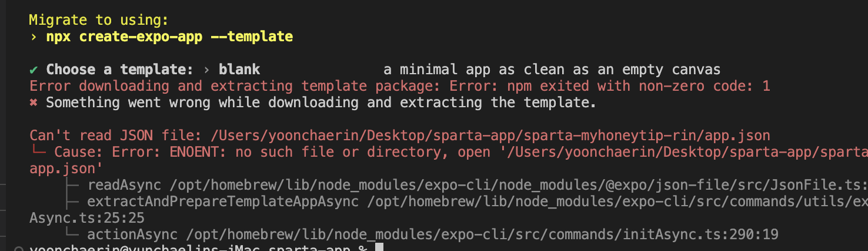Screen dimensions: 868x251
Task: Click the › arrow preceding blank template
Action: pos(206,70)
